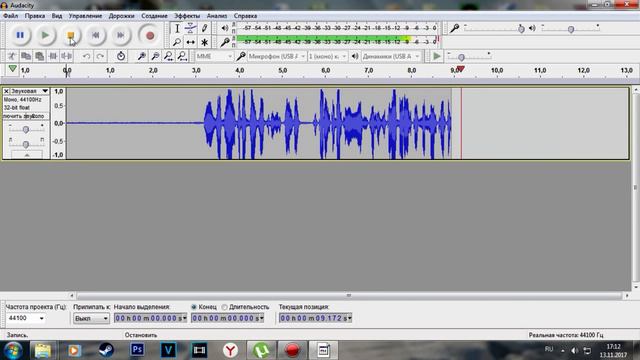Open the current position time format arrow
Screen dimensions: 640x360
click(349, 318)
